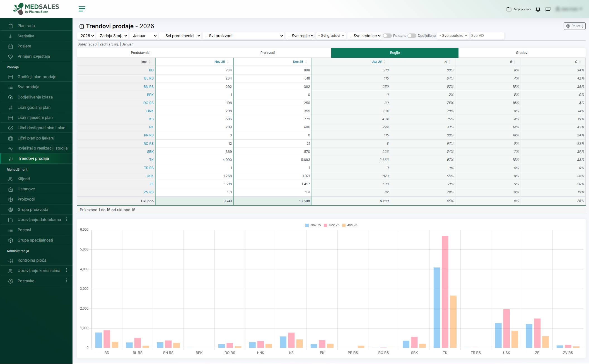Click the Klijenti users icon
This screenshot has height=364, width=589.
[11, 179]
